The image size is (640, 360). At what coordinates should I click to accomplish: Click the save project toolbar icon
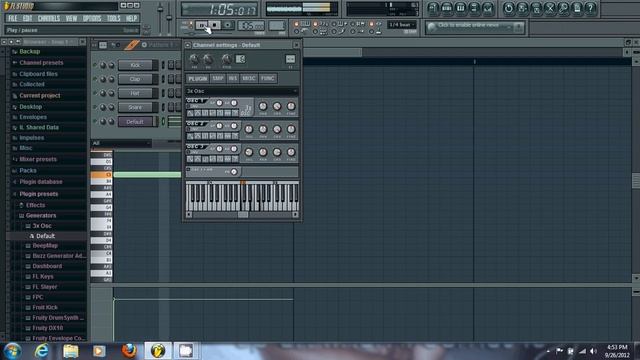[522, 8]
